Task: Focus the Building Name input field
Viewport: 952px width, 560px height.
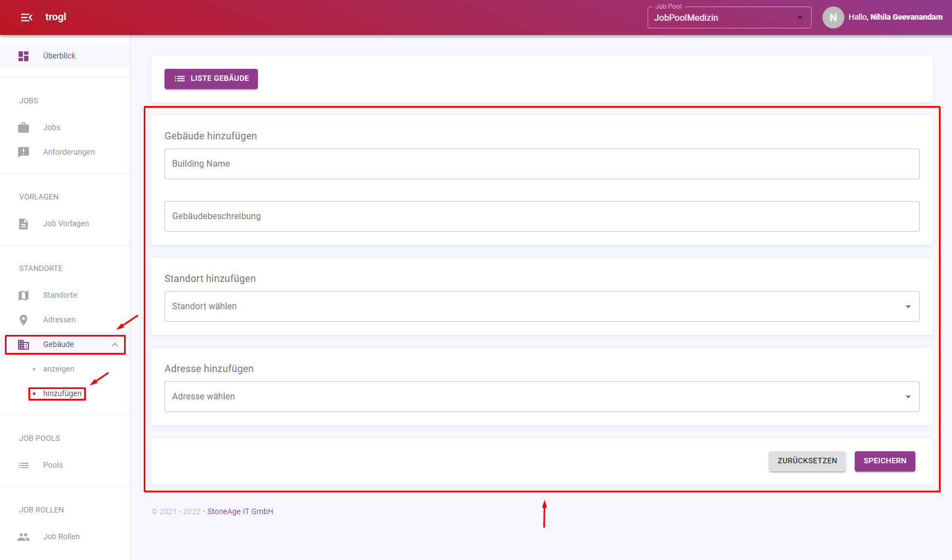Action: coord(542,164)
